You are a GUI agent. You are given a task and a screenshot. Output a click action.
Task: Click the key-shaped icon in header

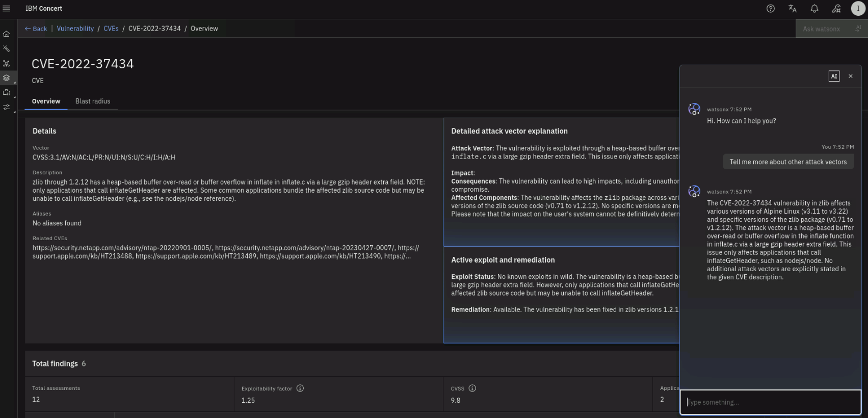pyautogui.click(x=836, y=9)
